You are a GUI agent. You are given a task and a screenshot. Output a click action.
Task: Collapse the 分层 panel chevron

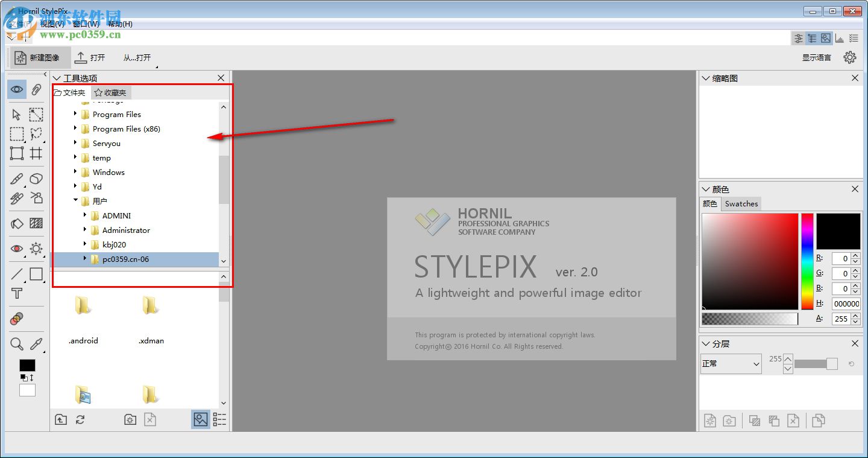click(x=706, y=343)
